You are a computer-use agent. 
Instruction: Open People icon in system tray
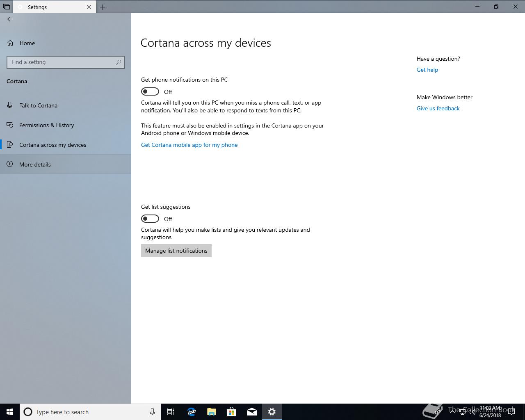coord(438,411)
